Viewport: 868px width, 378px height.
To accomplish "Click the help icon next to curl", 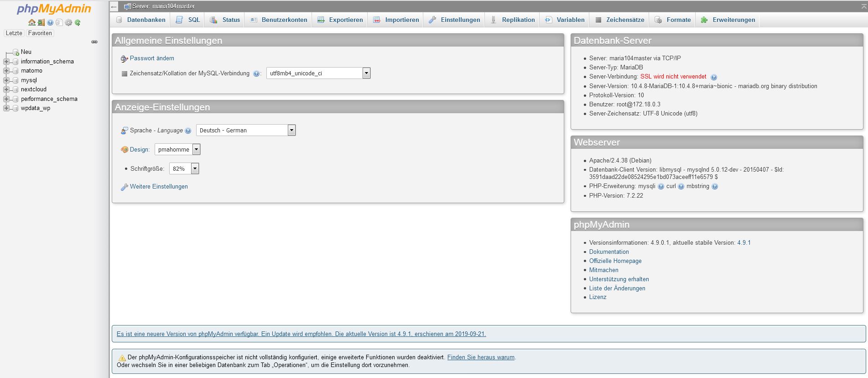I will coord(681,186).
